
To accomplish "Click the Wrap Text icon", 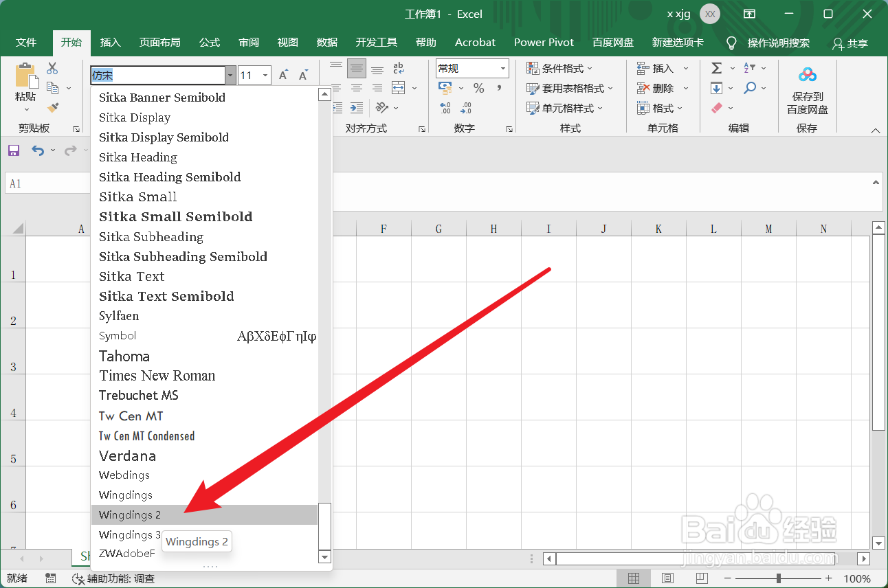I will pyautogui.click(x=399, y=68).
